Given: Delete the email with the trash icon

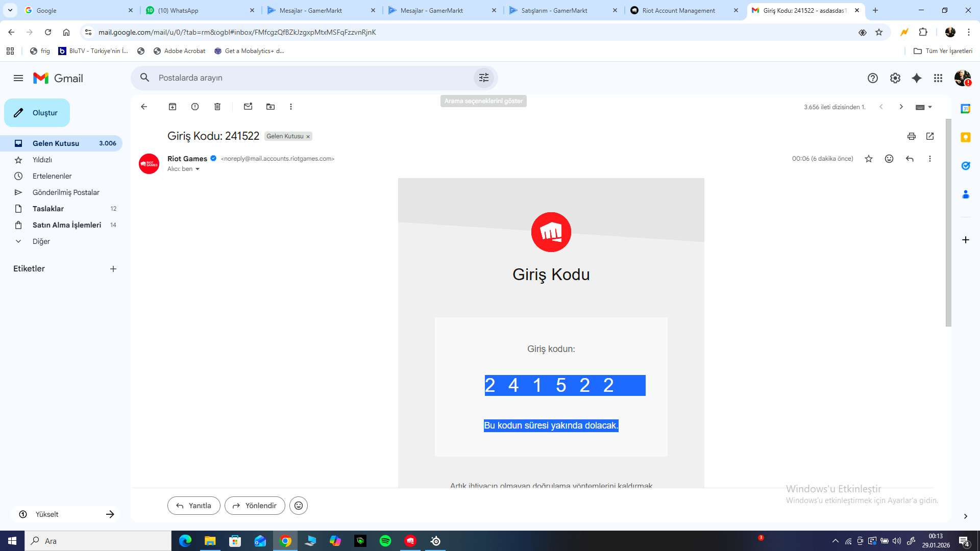Looking at the screenshot, I should pos(217,107).
